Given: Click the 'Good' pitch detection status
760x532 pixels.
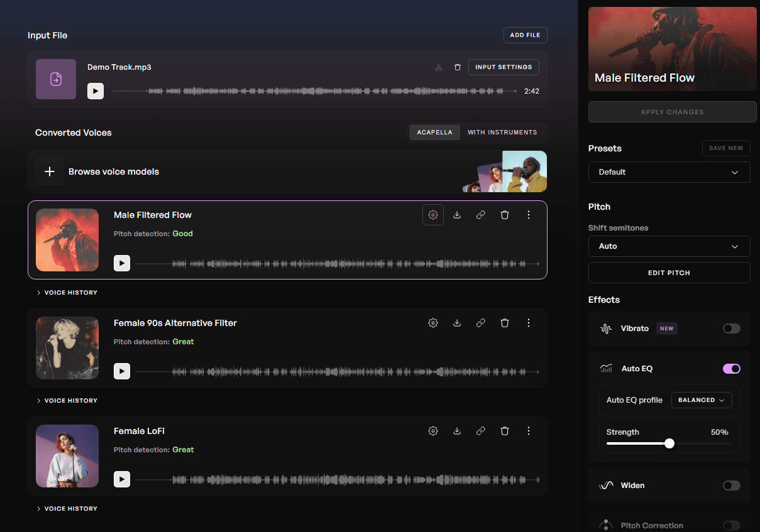Looking at the screenshot, I should click(182, 234).
